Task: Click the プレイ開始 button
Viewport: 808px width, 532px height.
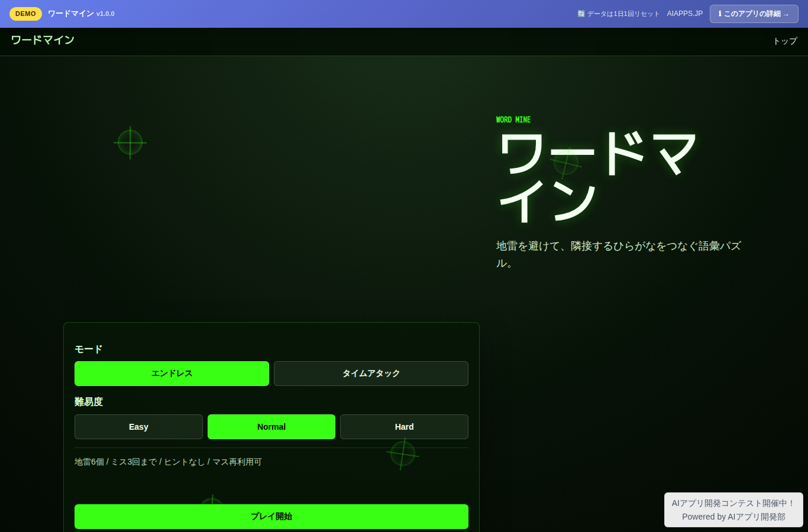Action: click(x=272, y=517)
